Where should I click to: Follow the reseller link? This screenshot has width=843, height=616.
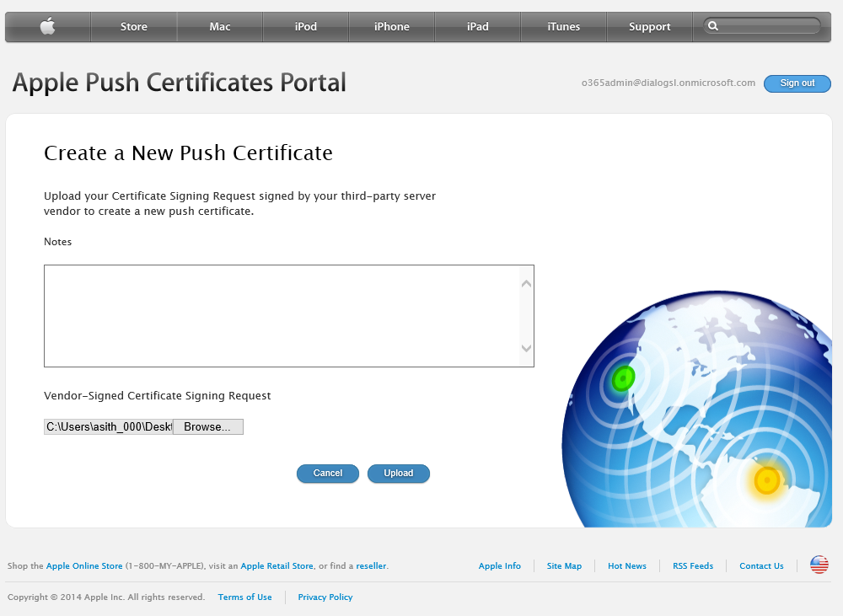371,566
